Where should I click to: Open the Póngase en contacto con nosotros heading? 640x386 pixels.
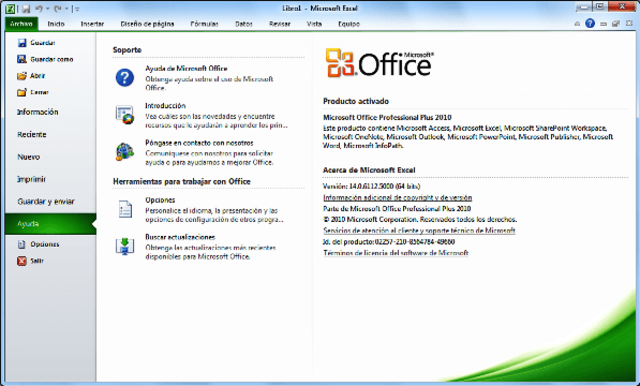(x=199, y=143)
